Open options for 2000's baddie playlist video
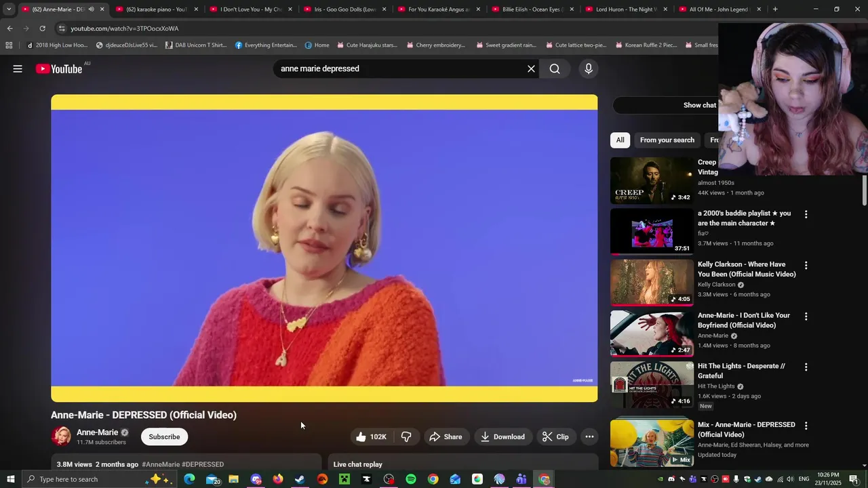Viewport: 868px width, 488px height. [x=806, y=214]
